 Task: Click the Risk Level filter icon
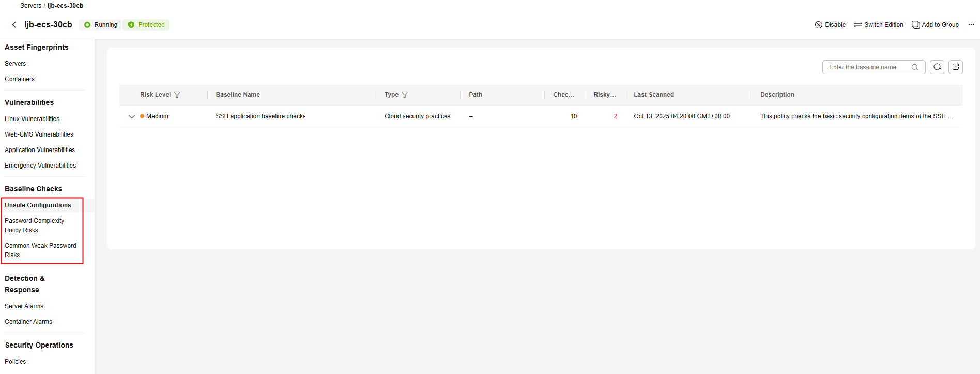tap(177, 95)
